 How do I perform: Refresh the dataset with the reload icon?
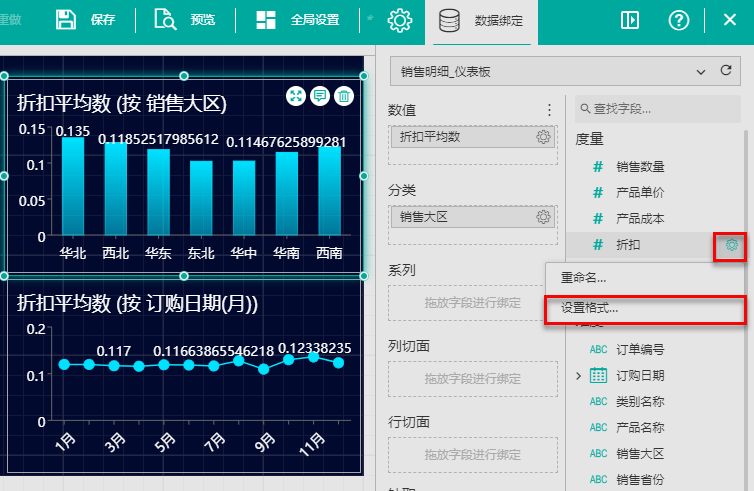pos(726,71)
